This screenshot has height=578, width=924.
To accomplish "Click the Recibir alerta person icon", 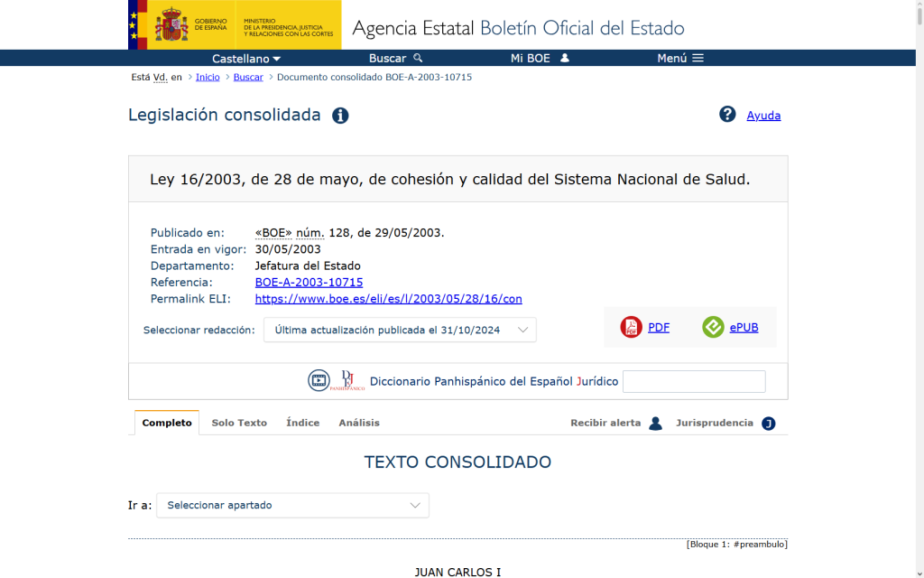I will click(655, 423).
